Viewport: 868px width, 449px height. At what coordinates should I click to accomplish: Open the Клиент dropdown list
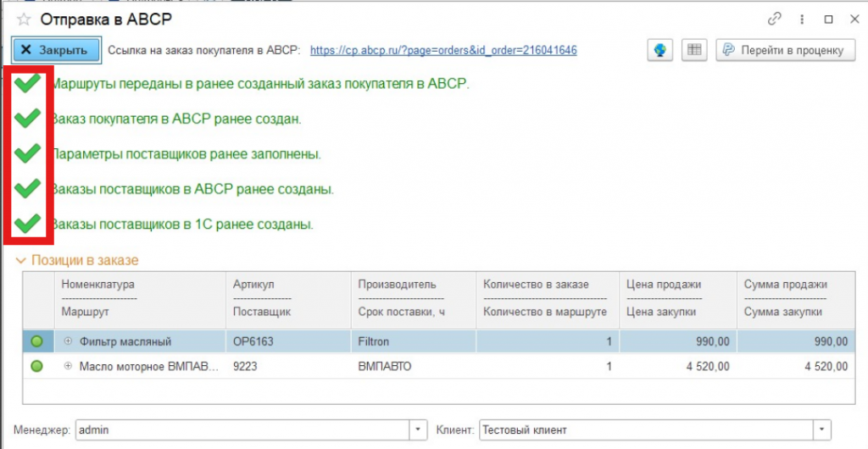(x=822, y=430)
